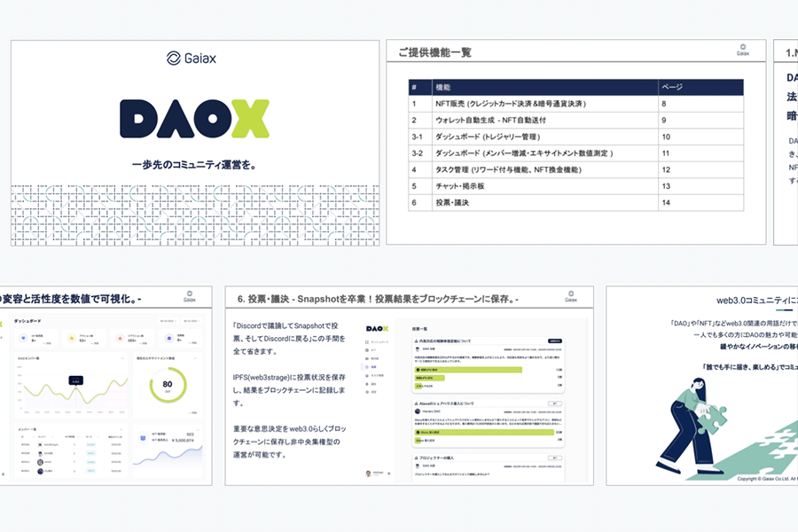Click the web3.0コミュニティ heading on last slide

click(757, 301)
